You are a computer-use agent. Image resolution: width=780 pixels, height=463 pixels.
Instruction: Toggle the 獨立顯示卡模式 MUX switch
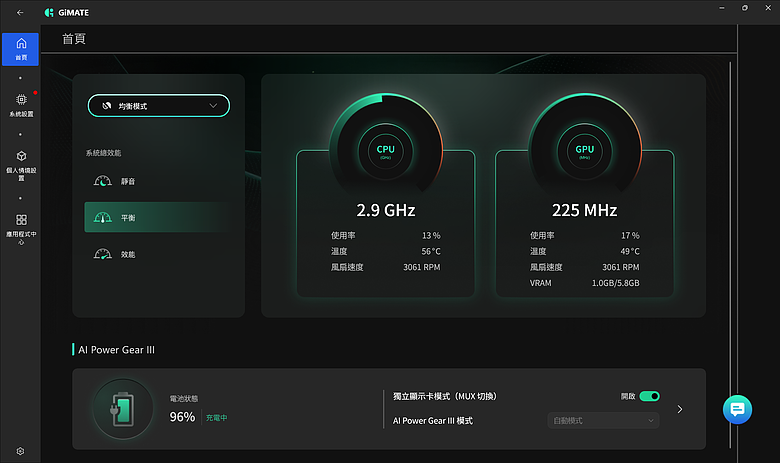click(649, 396)
